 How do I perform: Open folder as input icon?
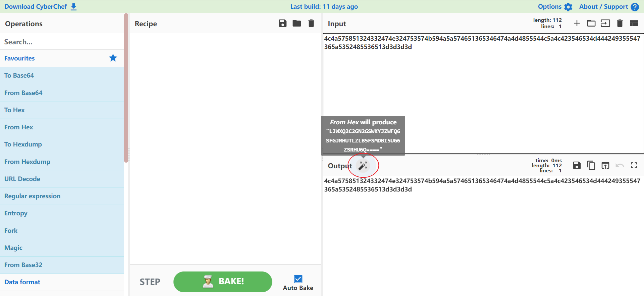click(591, 23)
